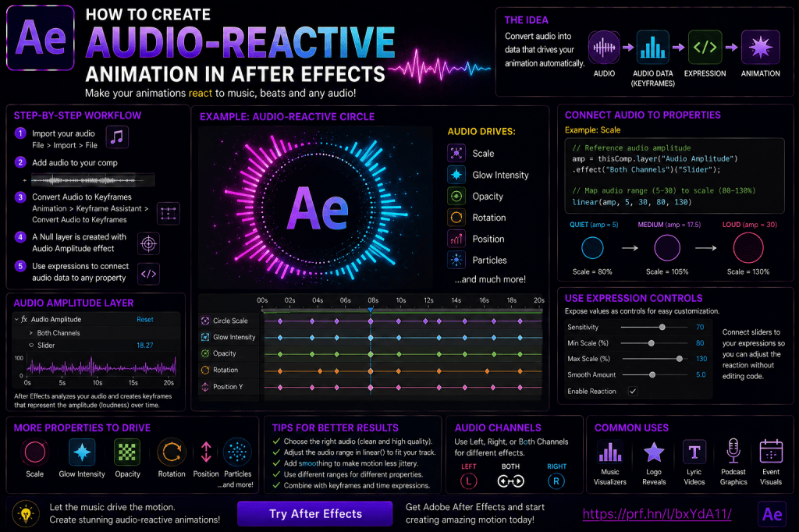This screenshot has width=799, height=532.
Task: Click the Rotation icon under Audio Drives
Action: tap(456, 217)
